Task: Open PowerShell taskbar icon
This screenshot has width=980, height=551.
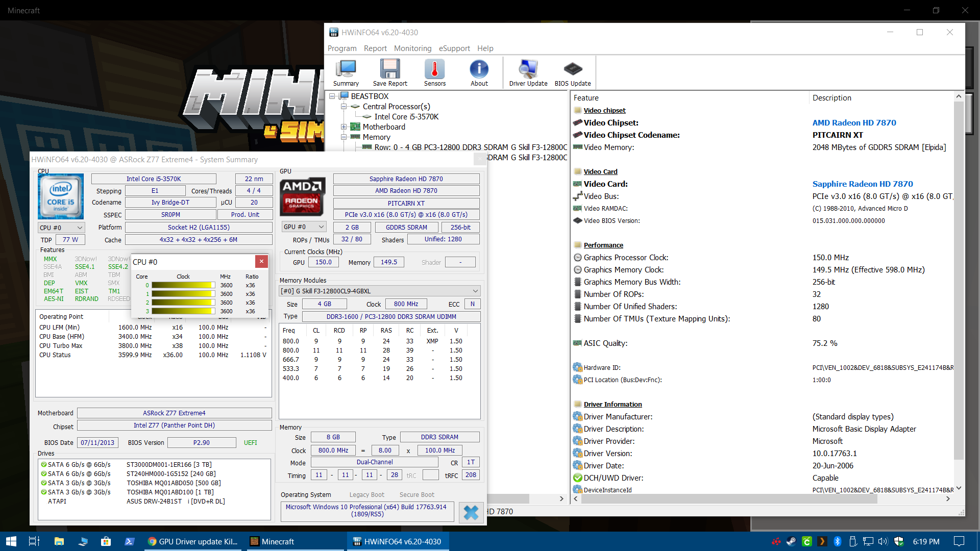Action: [129, 541]
